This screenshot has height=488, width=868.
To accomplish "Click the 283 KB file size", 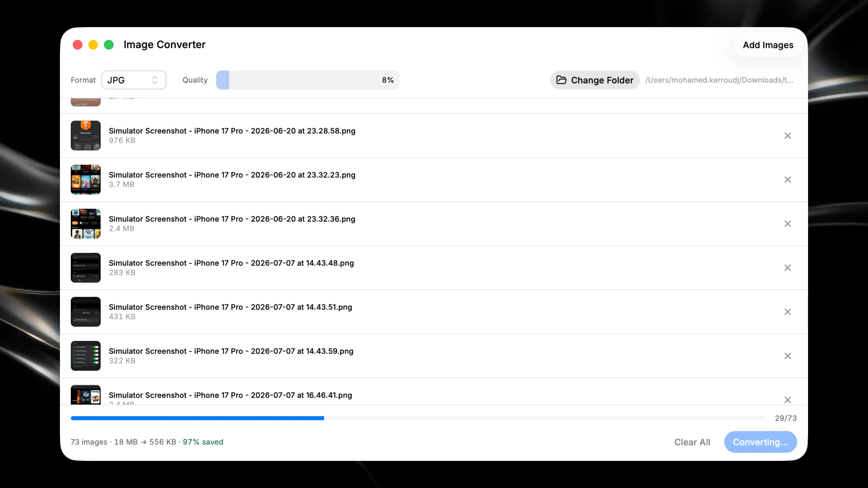I will tap(122, 272).
